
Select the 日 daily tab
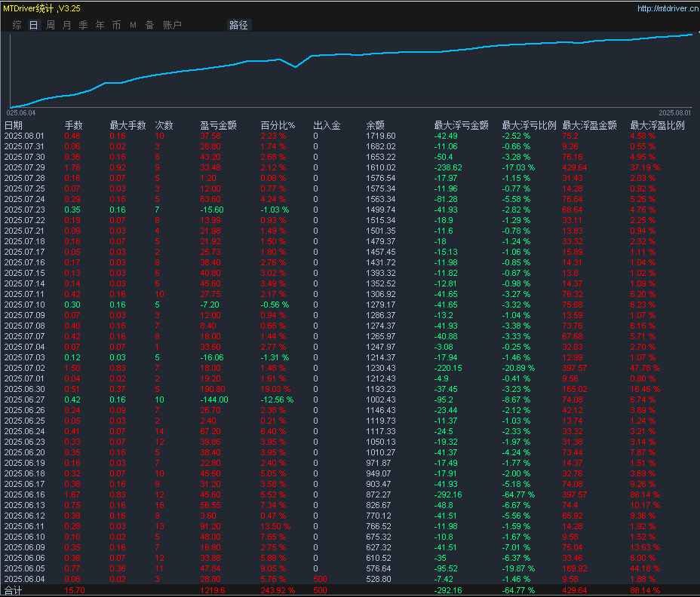pyautogui.click(x=33, y=25)
